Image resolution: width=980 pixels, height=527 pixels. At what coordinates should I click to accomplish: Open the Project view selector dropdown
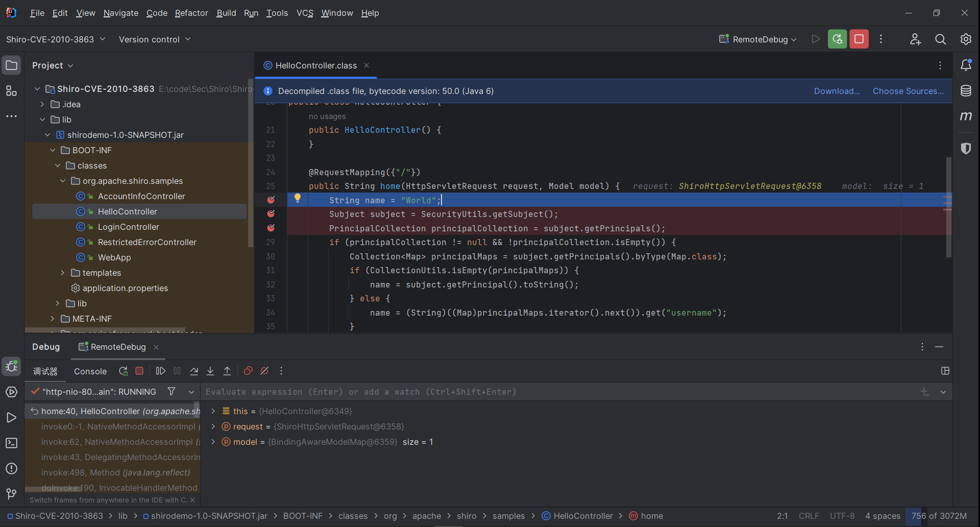[53, 65]
